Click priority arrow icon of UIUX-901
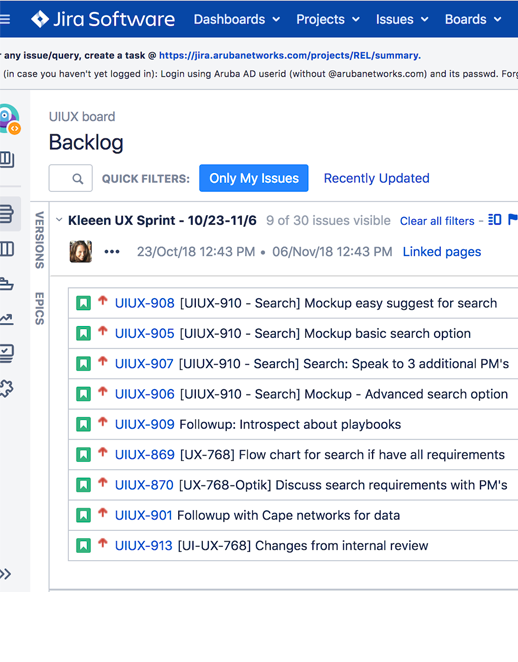518x662 pixels. pos(103,513)
